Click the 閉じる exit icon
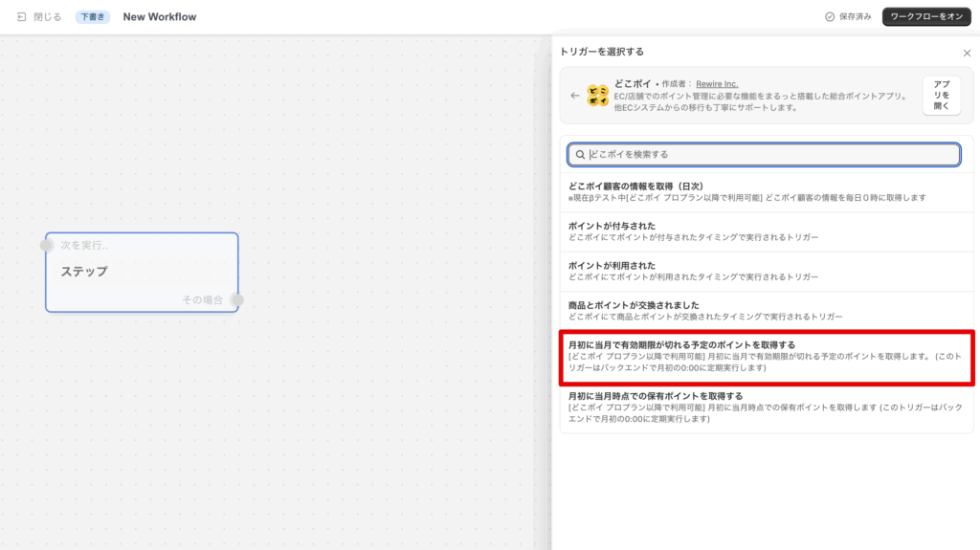980x550 pixels. point(21,17)
